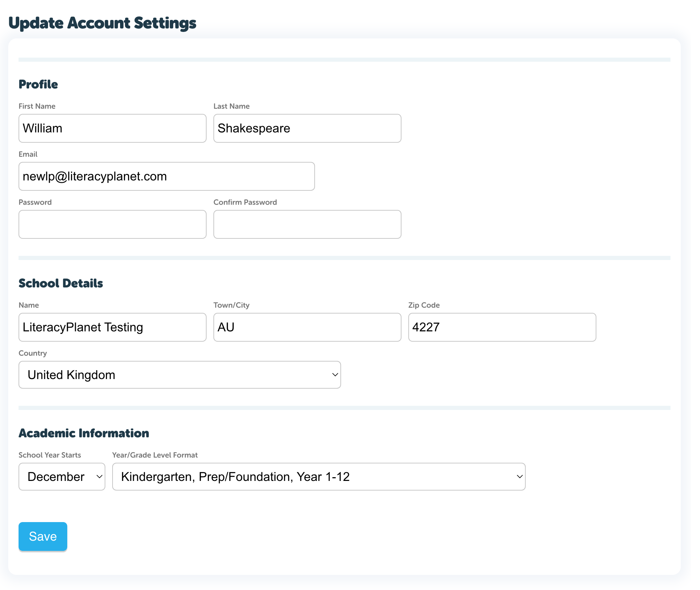Click the school Name field
The height and width of the screenshot is (590, 700).
tap(112, 327)
